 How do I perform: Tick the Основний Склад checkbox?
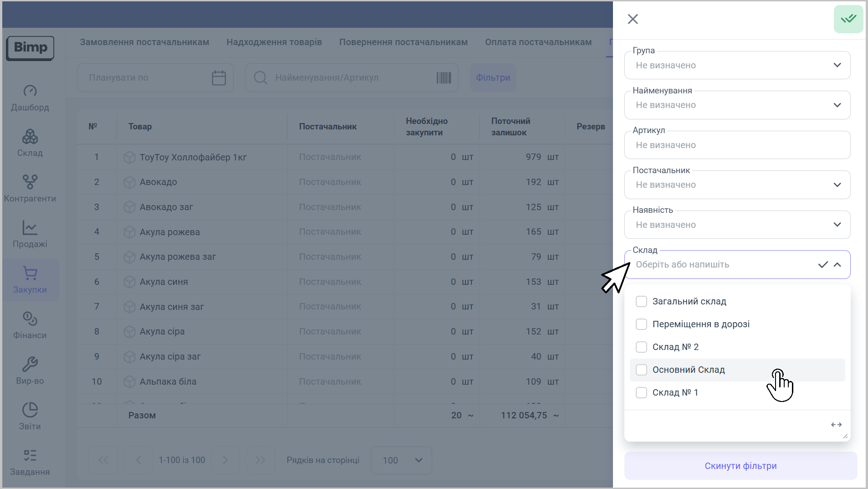coord(641,370)
